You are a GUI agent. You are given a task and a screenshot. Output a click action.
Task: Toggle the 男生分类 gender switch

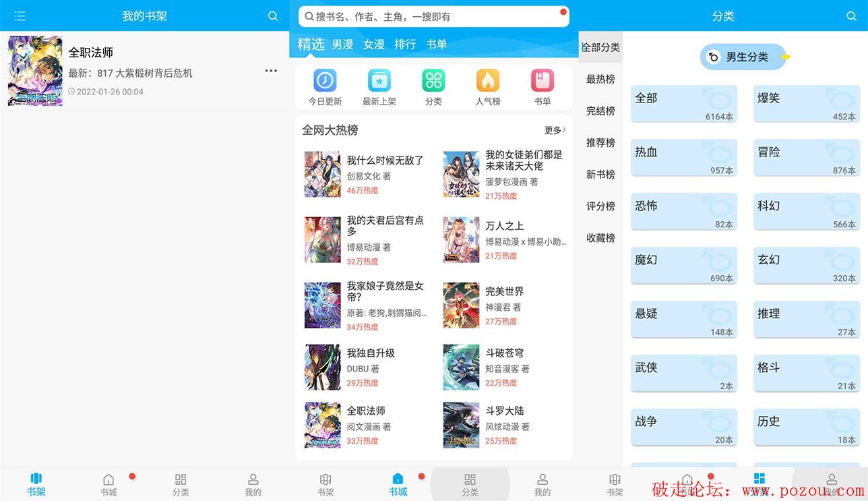pos(743,57)
